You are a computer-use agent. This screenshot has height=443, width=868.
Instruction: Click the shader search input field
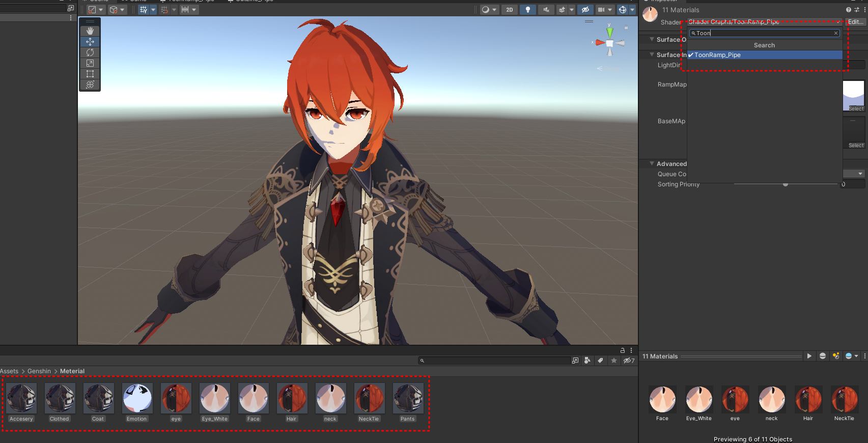(764, 33)
